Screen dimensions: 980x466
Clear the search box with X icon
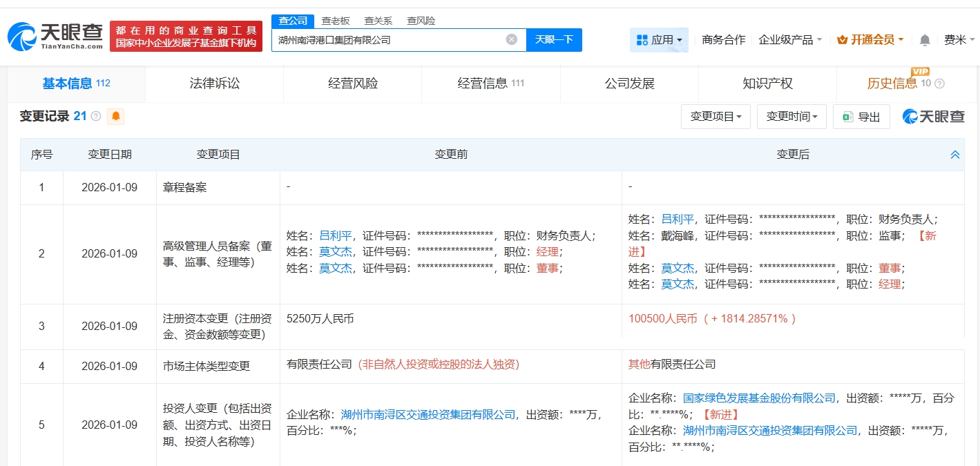point(512,39)
